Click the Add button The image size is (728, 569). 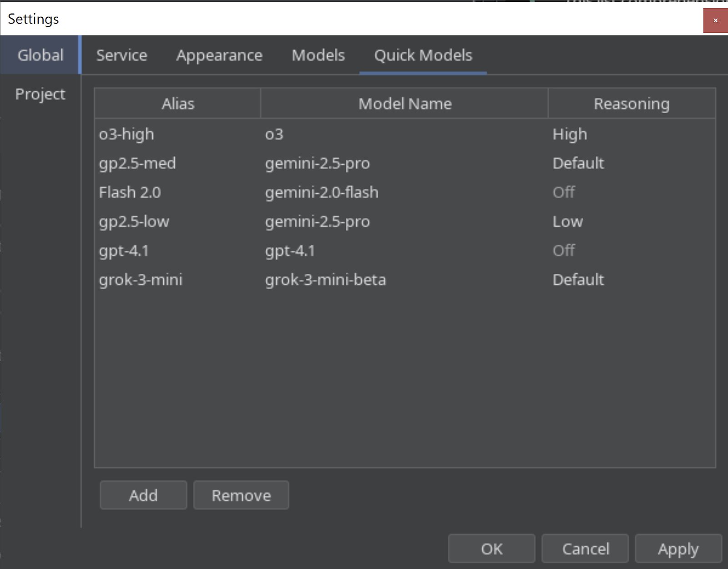tap(143, 495)
